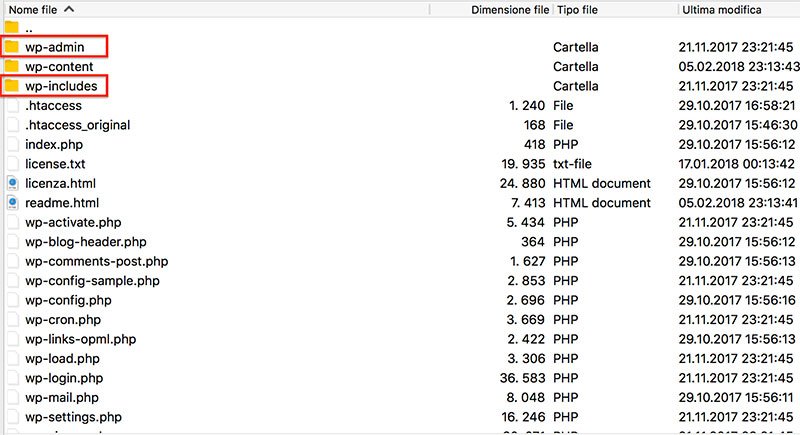
Task: Click the 16.246 size of wp-settings.php
Action: (x=523, y=417)
